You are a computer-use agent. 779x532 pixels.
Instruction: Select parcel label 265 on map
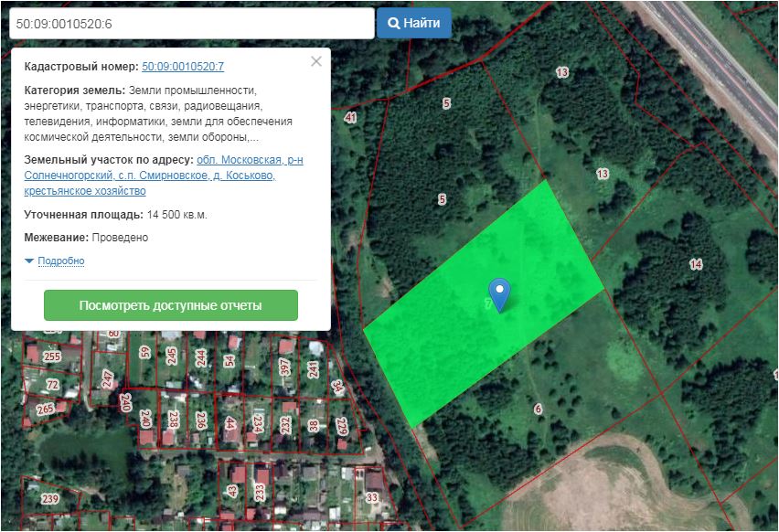pos(45,410)
